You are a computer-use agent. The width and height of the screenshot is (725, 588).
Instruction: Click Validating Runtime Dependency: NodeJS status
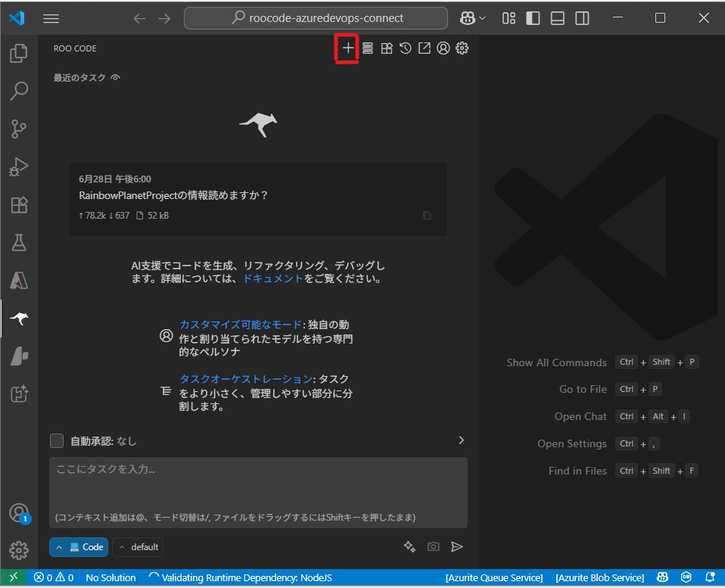241,578
